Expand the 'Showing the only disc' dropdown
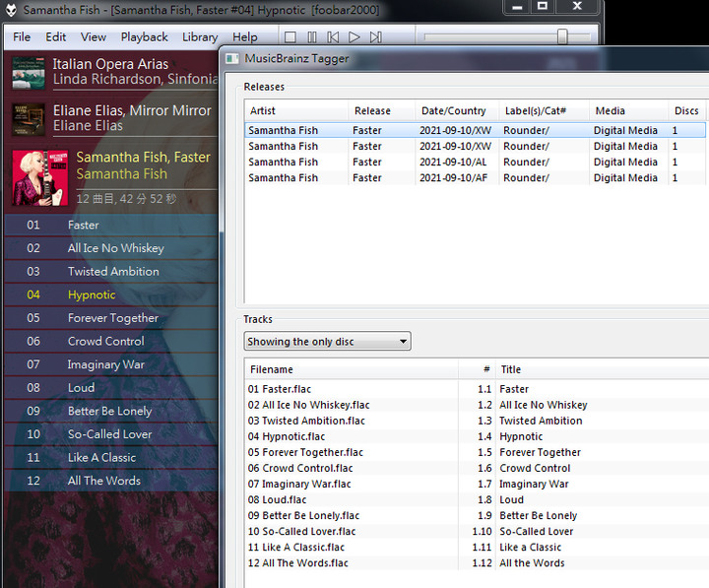 coord(327,341)
